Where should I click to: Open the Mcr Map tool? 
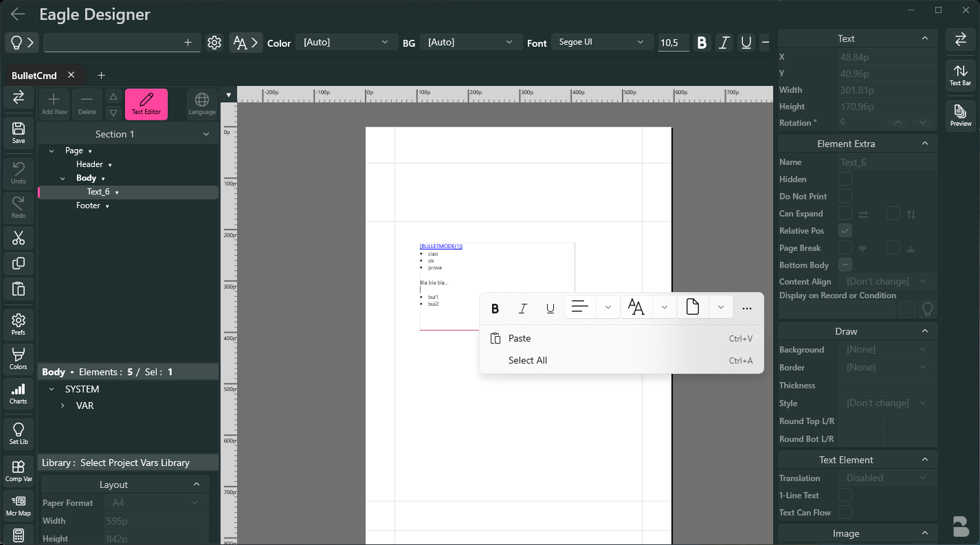pos(18,507)
